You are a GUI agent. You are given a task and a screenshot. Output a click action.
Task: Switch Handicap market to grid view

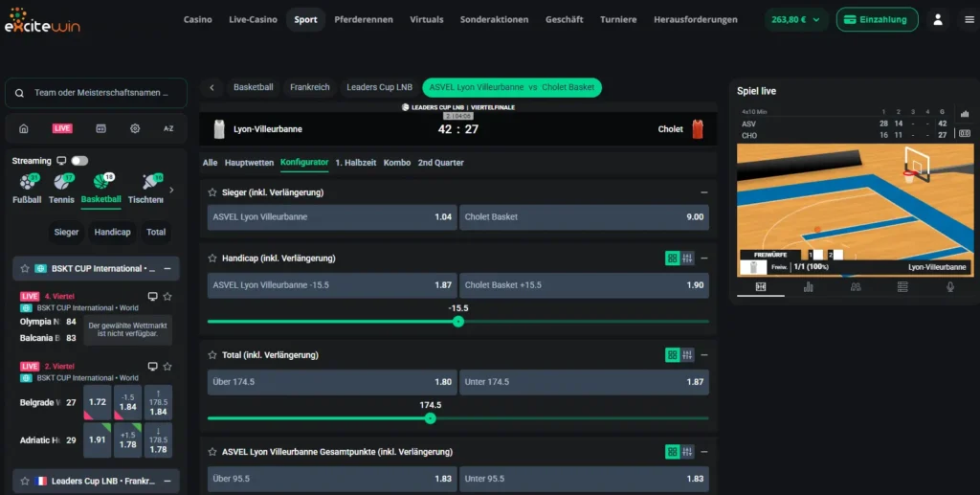(x=673, y=259)
